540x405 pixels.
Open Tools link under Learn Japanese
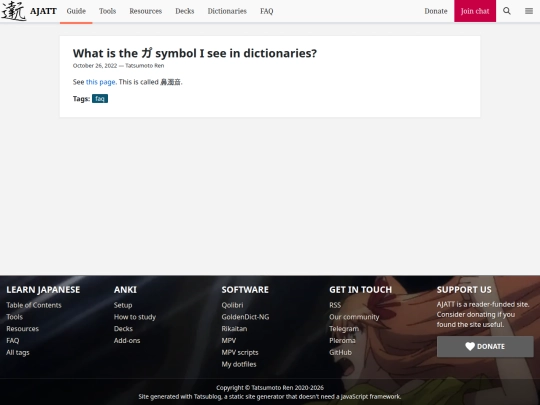[14, 317]
